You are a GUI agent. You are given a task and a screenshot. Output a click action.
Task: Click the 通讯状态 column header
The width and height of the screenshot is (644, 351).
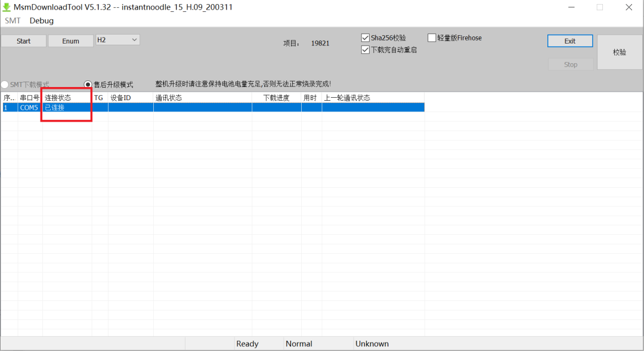tap(203, 98)
